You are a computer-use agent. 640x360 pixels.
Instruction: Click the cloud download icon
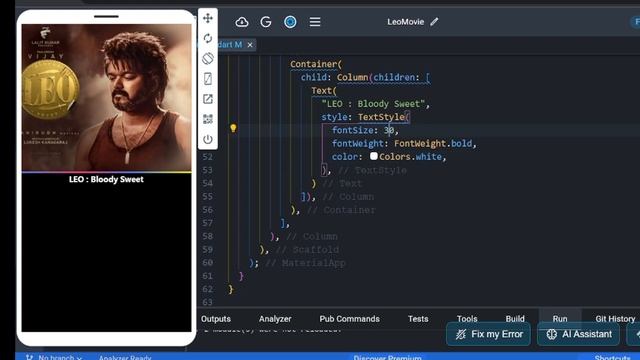point(242,22)
